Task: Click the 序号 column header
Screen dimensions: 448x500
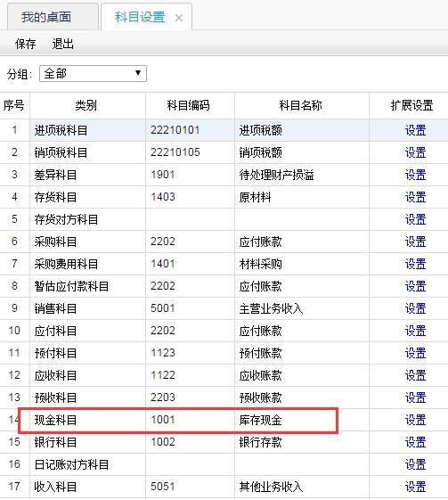Action: coord(14,105)
